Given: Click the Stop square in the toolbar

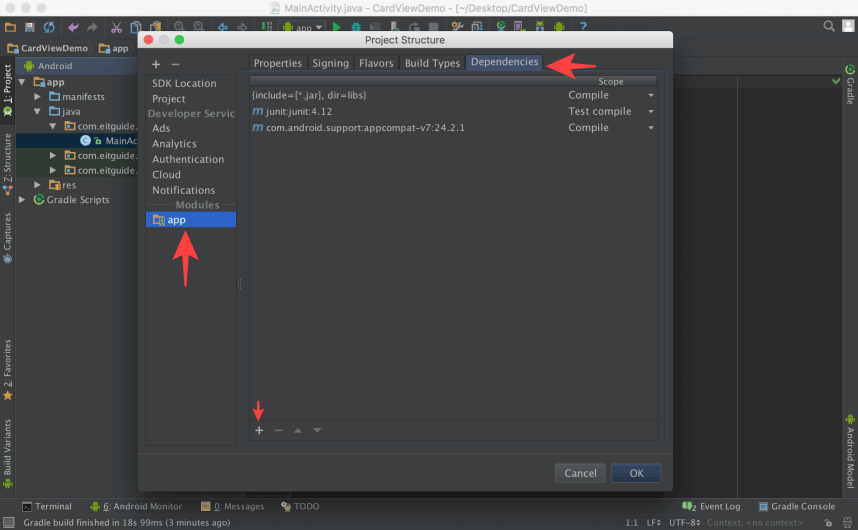Looking at the screenshot, I should (x=433, y=27).
